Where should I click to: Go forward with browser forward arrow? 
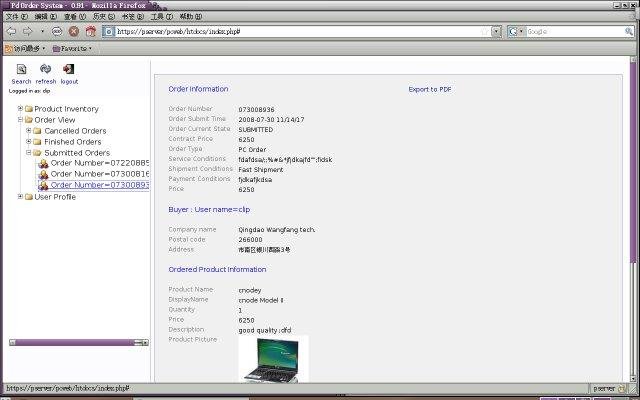click(x=27, y=31)
